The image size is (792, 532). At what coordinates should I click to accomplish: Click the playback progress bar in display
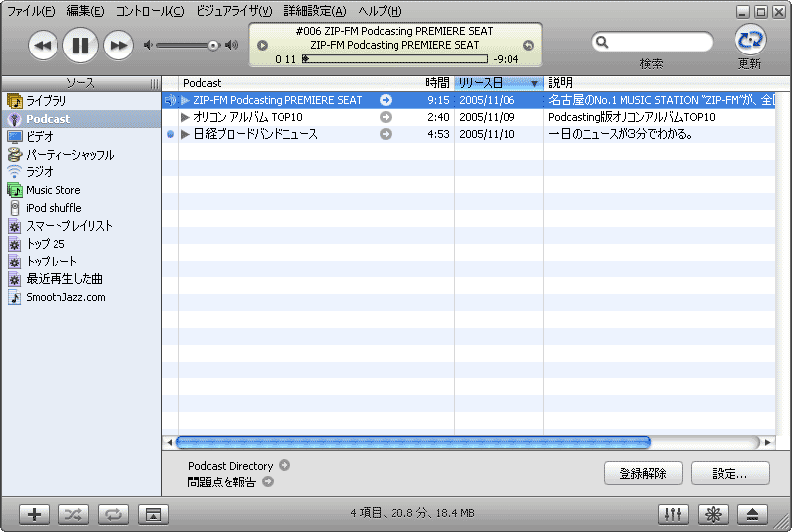[x=395, y=59]
